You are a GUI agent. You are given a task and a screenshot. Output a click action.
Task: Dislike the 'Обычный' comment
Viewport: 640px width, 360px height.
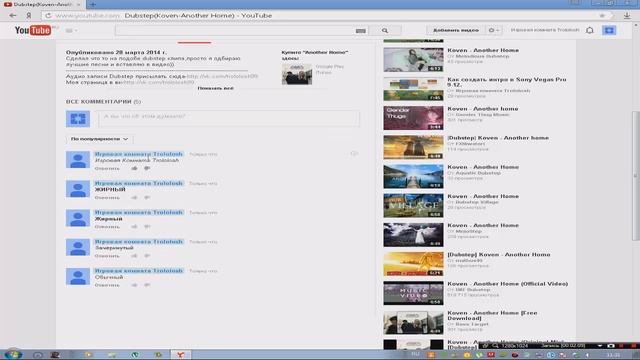tap(147, 285)
